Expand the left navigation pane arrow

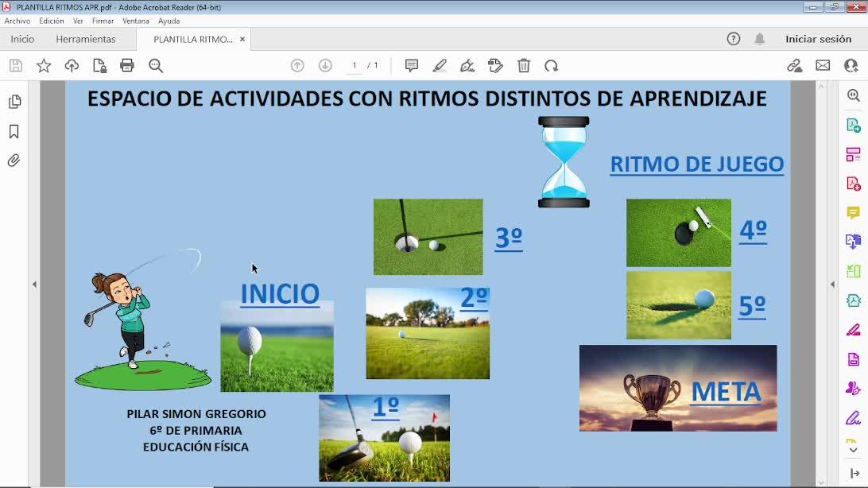[34, 285]
